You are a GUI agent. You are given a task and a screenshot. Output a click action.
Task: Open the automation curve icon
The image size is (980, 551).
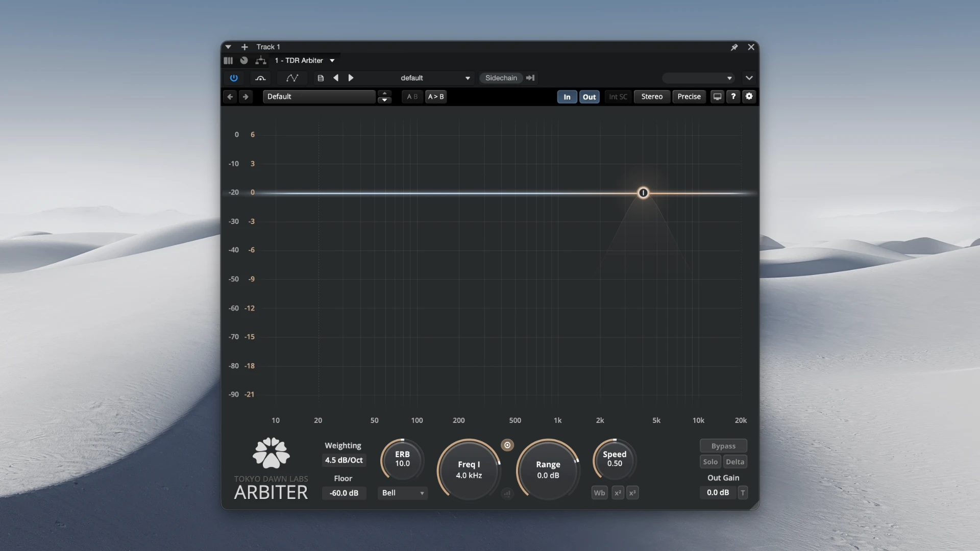[292, 78]
